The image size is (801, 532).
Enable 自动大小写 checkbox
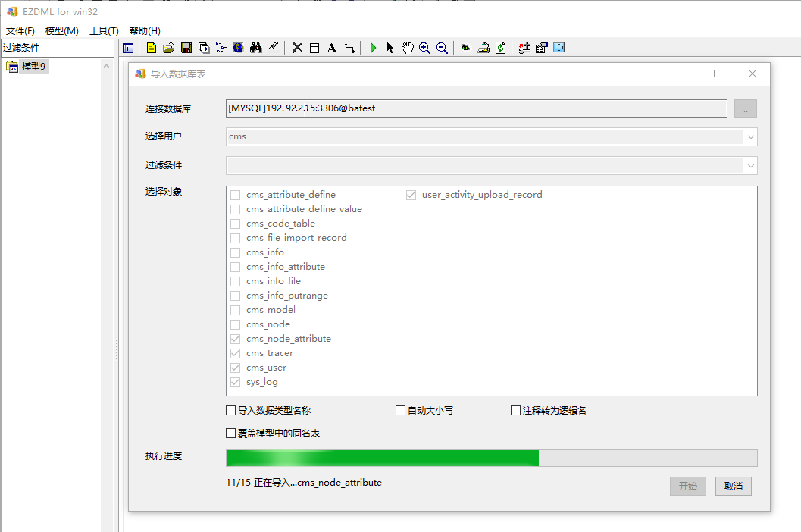click(x=400, y=411)
